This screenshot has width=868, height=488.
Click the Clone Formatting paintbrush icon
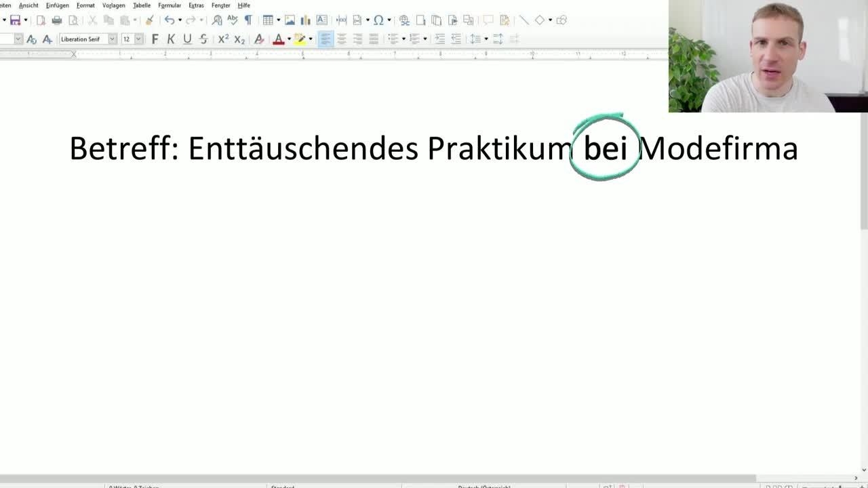pos(149,20)
